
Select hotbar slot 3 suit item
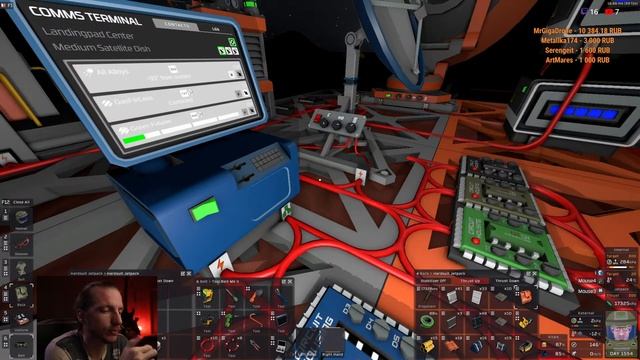[21, 269]
